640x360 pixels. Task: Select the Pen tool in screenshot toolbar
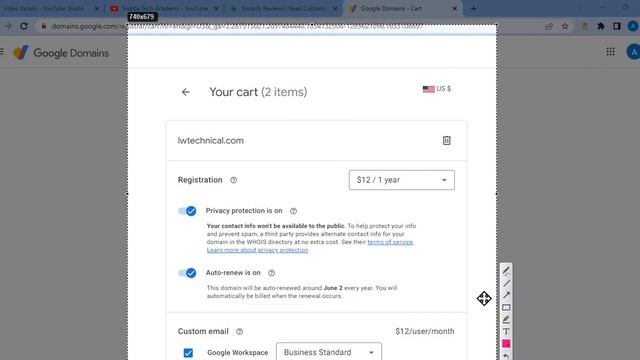(506, 271)
